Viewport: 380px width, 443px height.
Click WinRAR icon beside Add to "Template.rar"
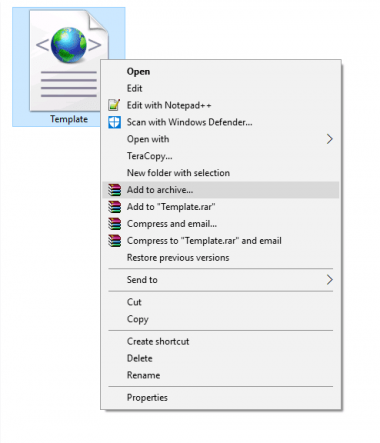(114, 207)
